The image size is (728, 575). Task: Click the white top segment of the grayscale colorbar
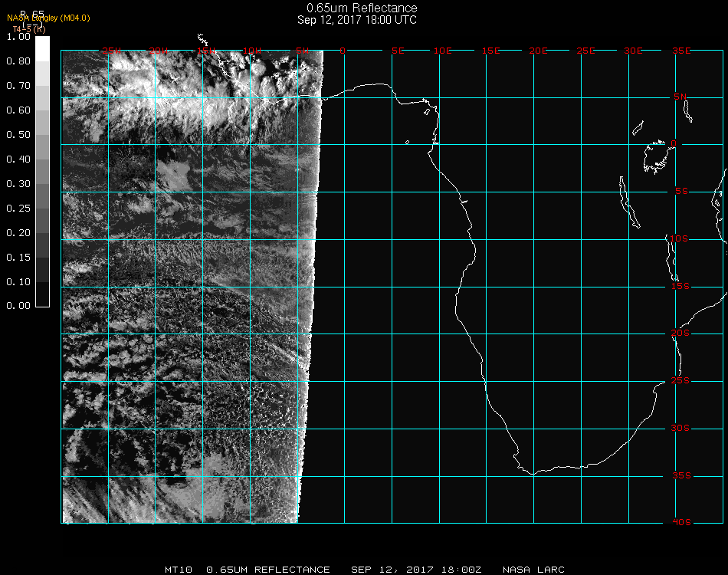(42, 49)
